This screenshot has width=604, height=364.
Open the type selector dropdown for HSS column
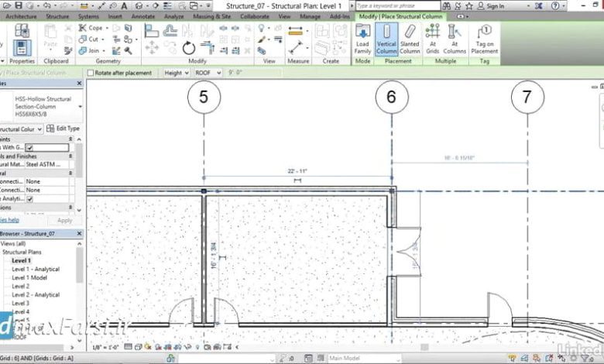[80, 106]
